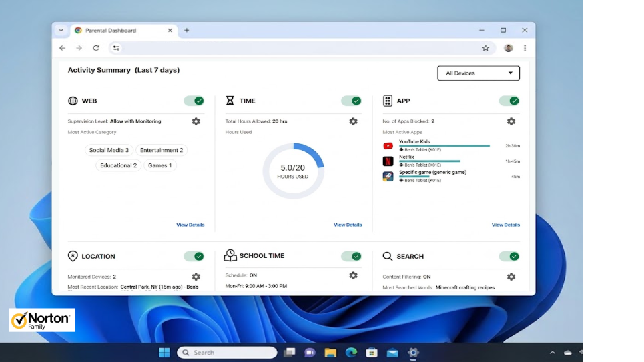
Task: View Details for WEB activity
Action: point(190,225)
